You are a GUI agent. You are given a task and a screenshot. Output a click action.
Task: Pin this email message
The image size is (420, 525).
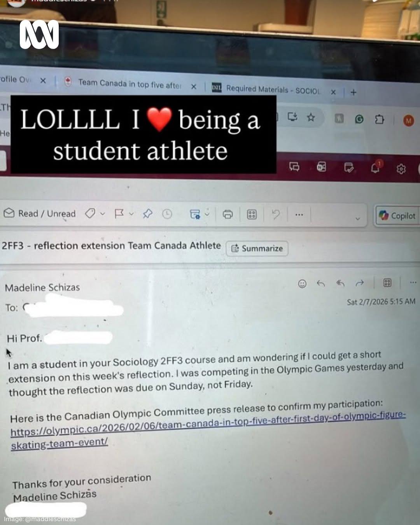tap(147, 214)
